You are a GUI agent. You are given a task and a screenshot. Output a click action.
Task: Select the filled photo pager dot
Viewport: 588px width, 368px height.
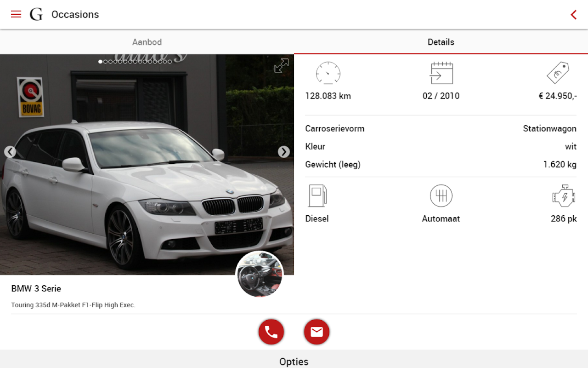point(101,61)
